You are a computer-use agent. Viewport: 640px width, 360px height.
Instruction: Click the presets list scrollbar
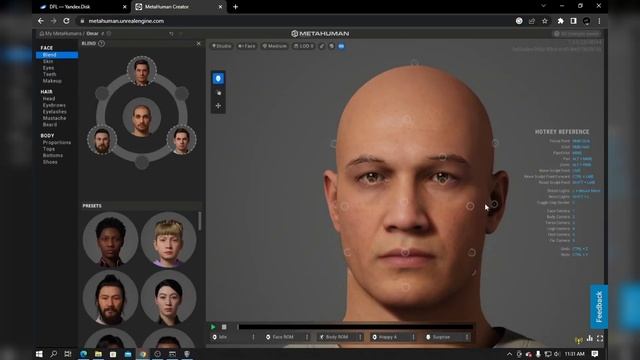click(x=200, y=221)
